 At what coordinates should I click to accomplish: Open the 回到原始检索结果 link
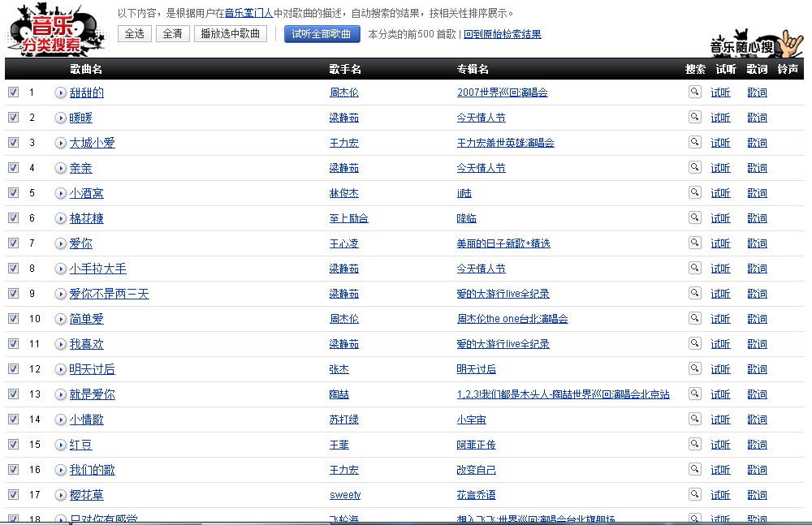[503, 34]
